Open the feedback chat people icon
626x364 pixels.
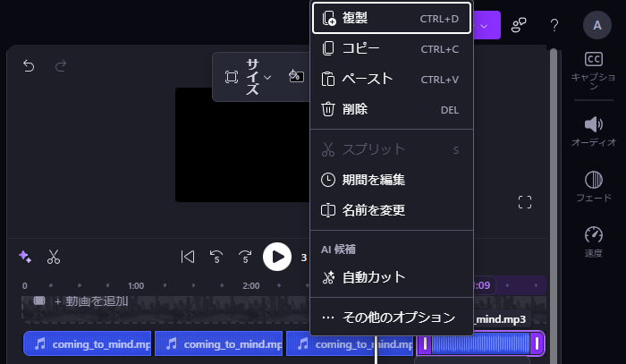(519, 25)
